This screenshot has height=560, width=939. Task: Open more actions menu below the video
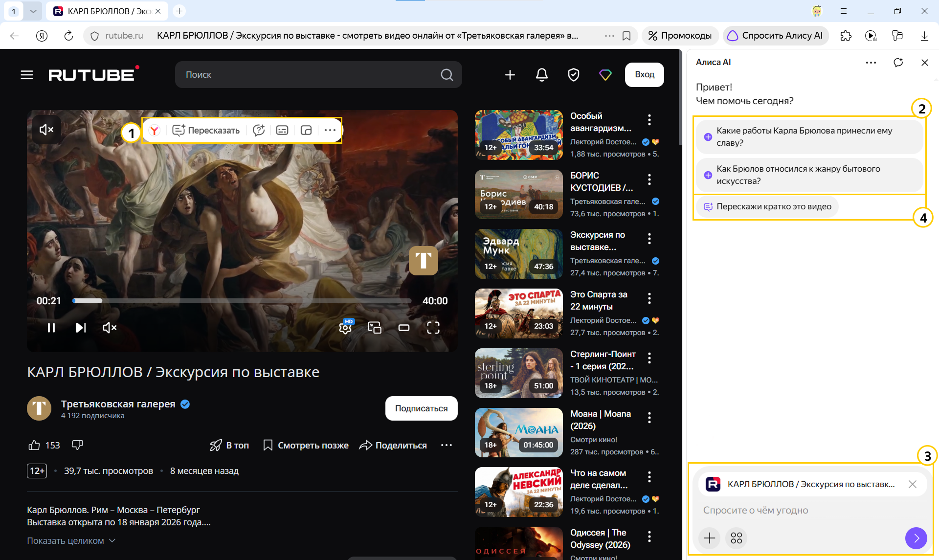click(447, 445)
